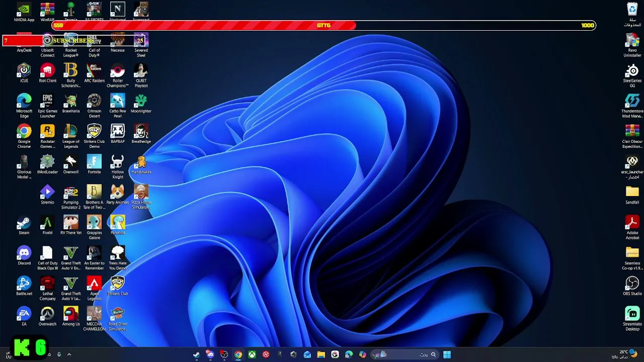Select the Crimson Desert desktop icon
Image resolution: width=644 pixels, height=362 pixels.
[94, 106]
